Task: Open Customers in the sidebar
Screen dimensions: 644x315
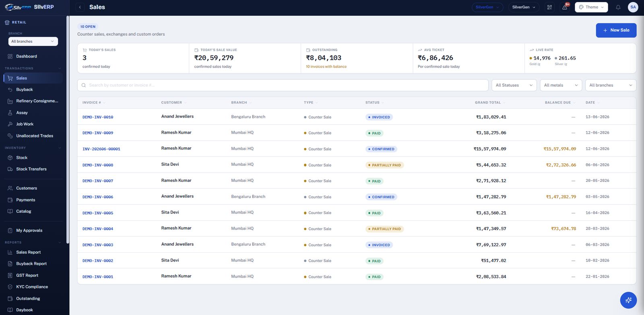Action: click(33, 188)
